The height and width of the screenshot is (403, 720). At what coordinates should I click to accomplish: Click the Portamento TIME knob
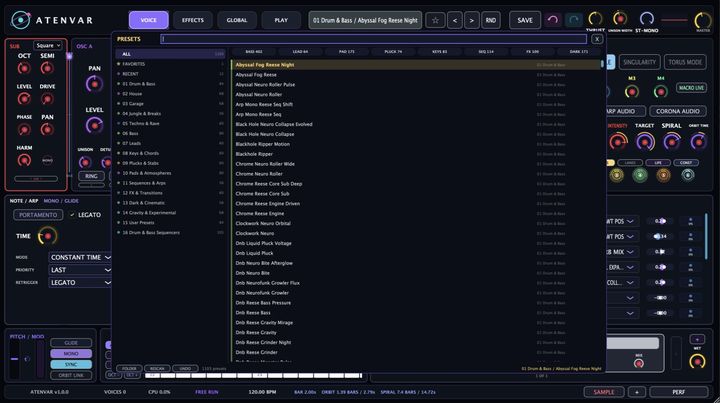point(47,236)
